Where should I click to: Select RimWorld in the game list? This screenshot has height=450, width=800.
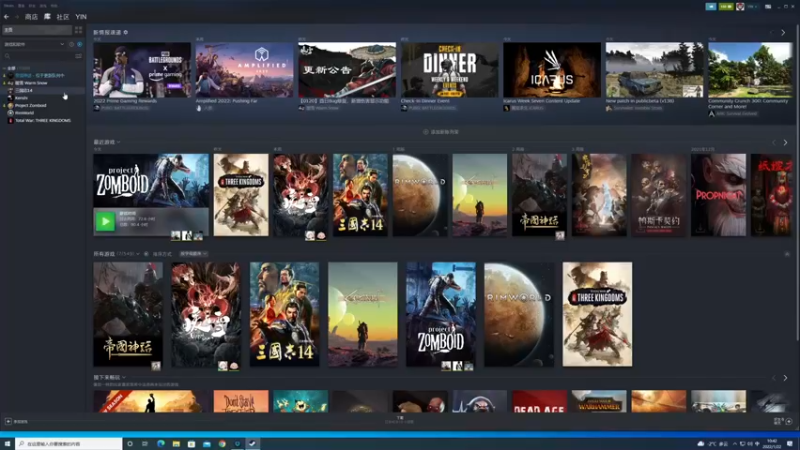click(x=24, y=113)
